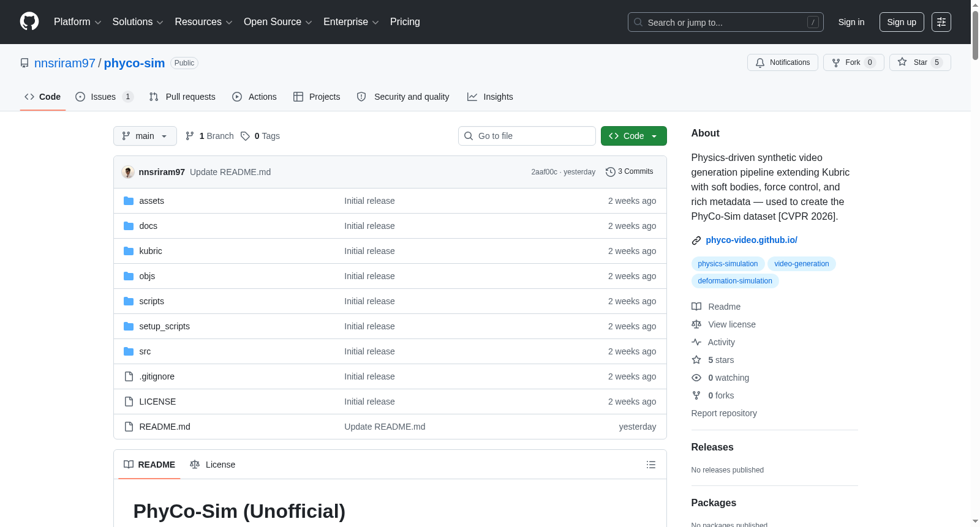Click the tag icon next to 0 Tags
The height and width of the screenshot is (527, 980).
tap(245, 136)
